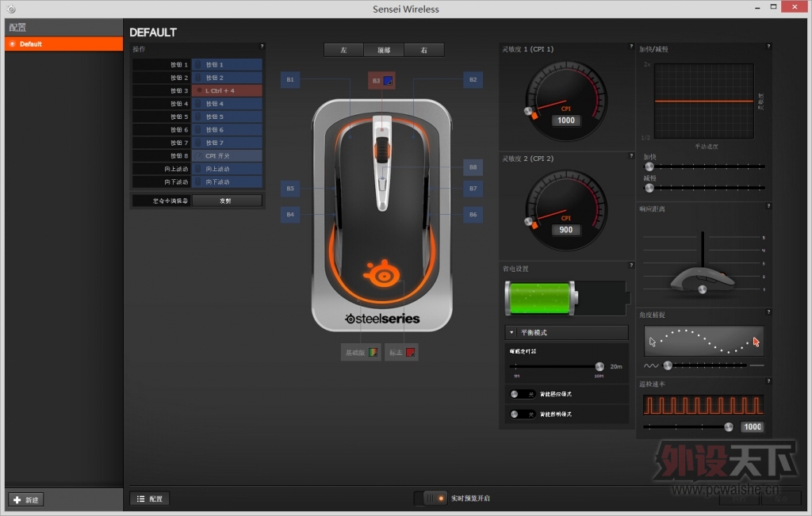Screen dimensions: 812x516
Task: Select the B8 CPI button callout
Action: (x=473, y=167)
